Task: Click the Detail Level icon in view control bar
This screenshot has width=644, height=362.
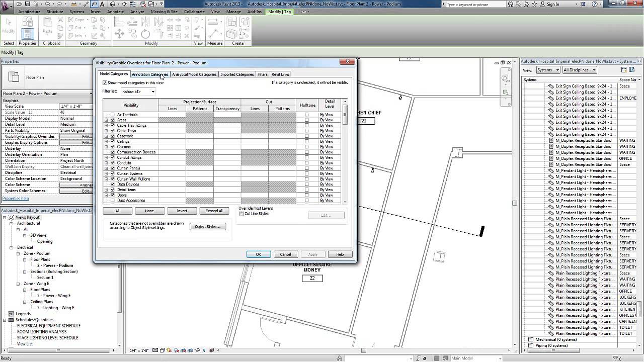Action: (x=155, y=350)
